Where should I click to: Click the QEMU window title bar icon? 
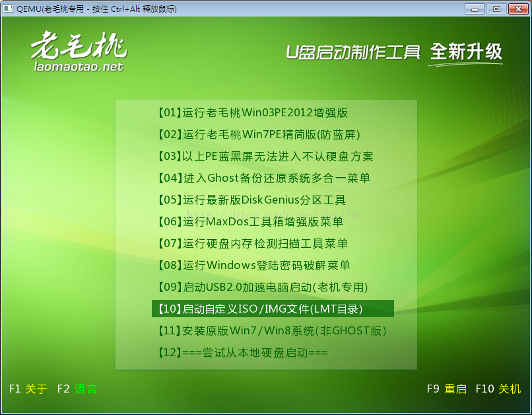(x=8, y=9)
